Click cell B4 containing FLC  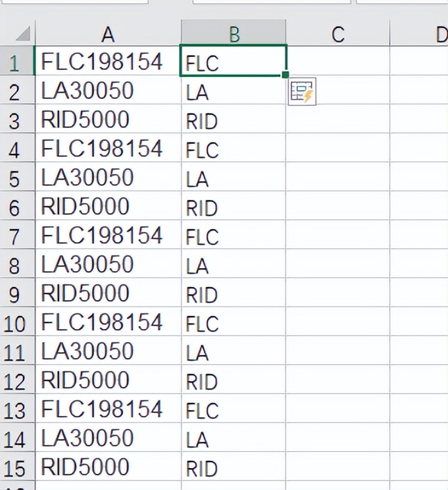(x=233, y=148)
